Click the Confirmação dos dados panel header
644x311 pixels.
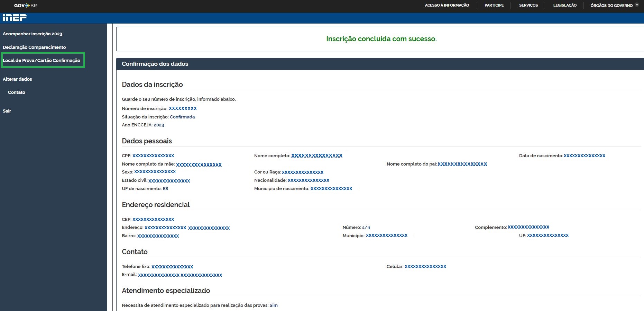click(x=155, y=64)
